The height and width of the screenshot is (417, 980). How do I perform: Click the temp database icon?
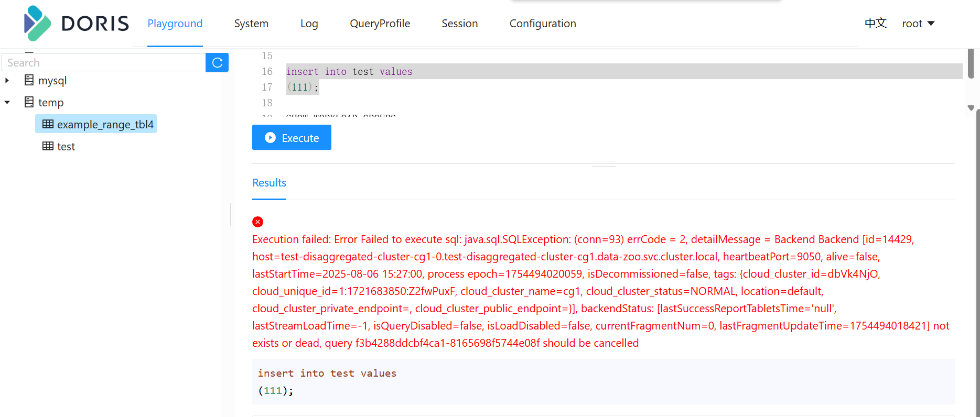point(29,102)
